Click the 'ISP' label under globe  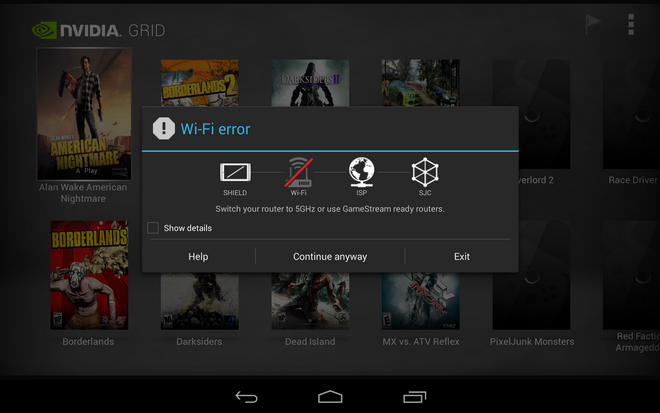pos(362,193)
